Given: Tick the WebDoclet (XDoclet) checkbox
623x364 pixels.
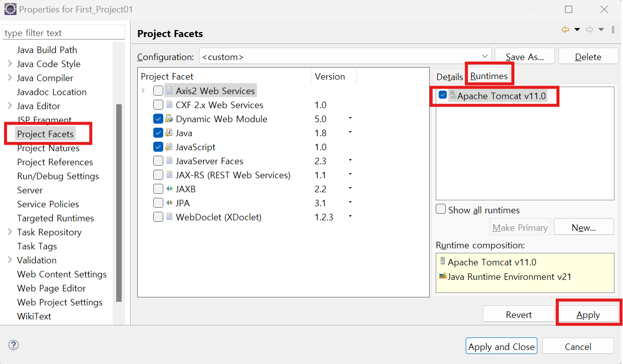Looking at the screenshot, I should click(x=158, y=217).
